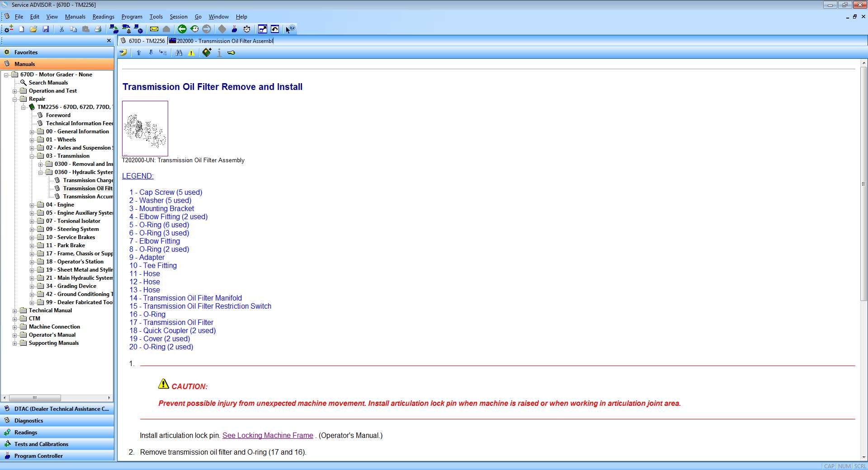Click the information 'i' icon
Viewport: 868px width, 470px height.
[219, 53]
